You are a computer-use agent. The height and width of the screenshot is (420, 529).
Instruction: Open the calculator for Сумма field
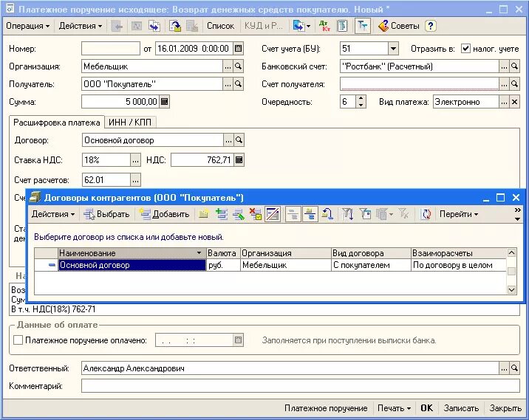pos(164,102)
